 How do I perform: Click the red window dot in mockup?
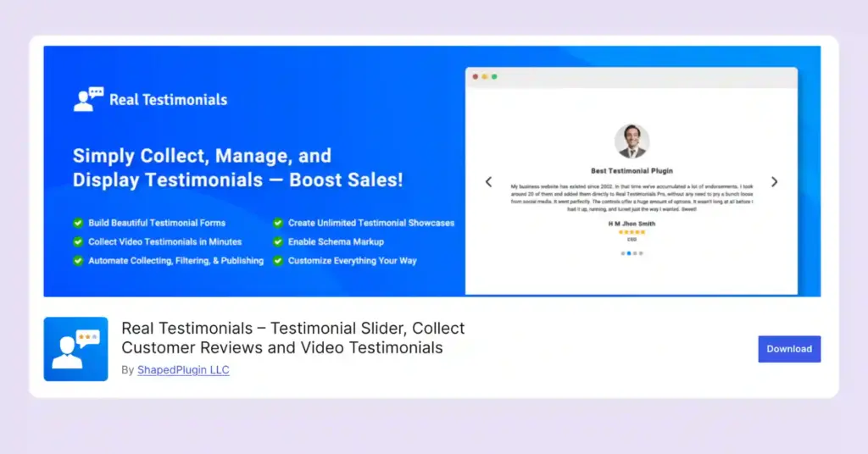click(x=475, y=77)
